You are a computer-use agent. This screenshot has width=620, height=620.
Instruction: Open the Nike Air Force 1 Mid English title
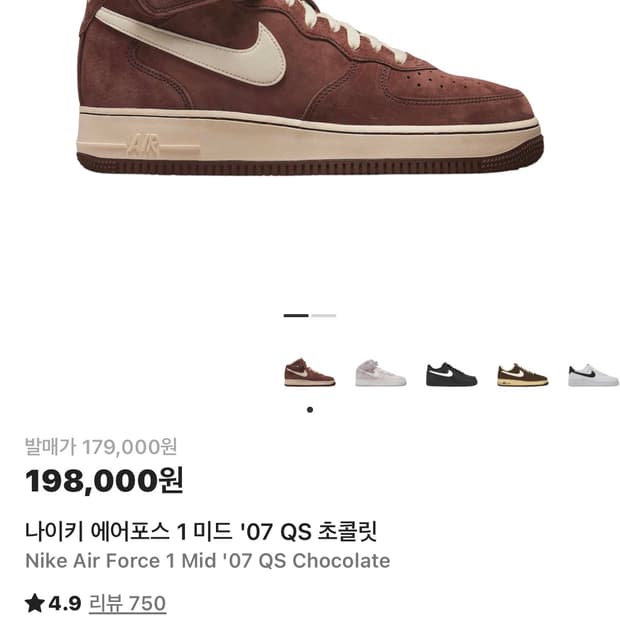[x=208, y=561]
